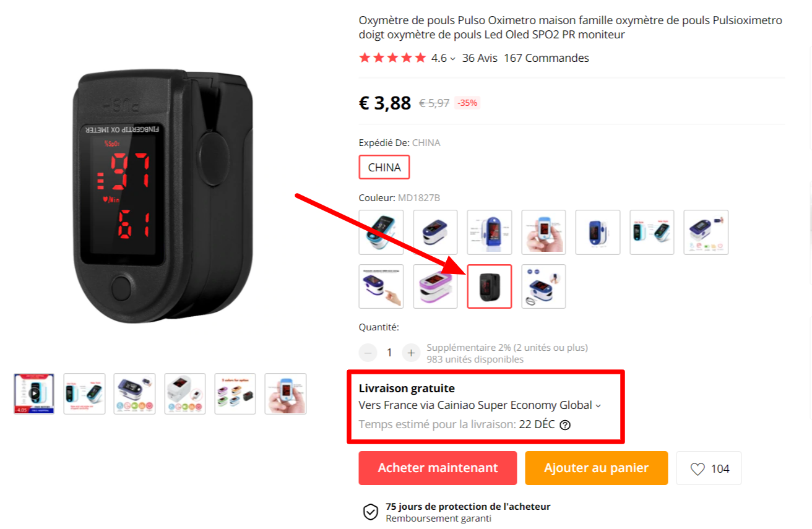Image resolution: width=812 pixels, height=529 pixels.
Task: Click the 167 Commandes orders text
Action: pyautogui.click(x=546, y=58)
